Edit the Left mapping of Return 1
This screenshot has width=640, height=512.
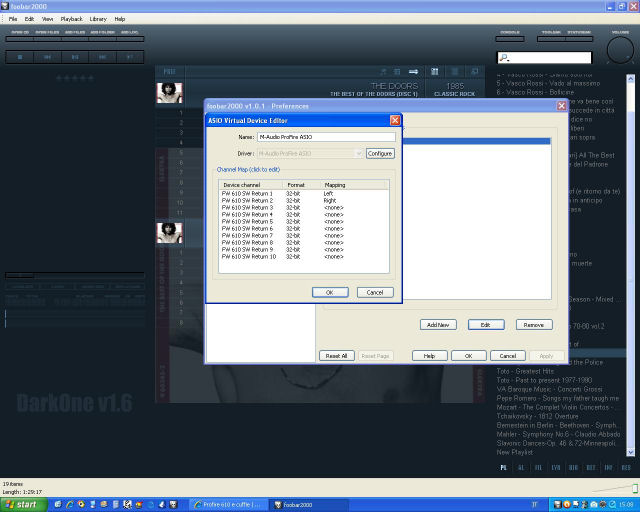[x=329, y=194]
